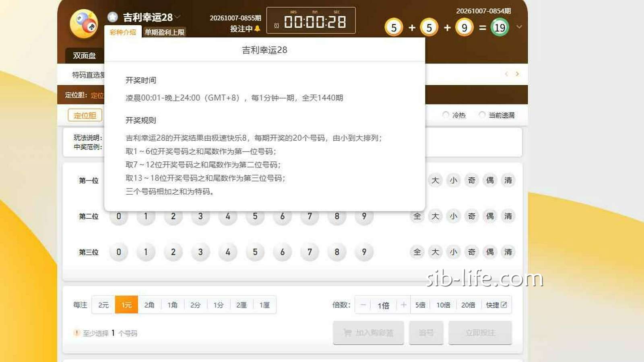Screen dimensions: 644x362
Task: Select ball 9 in the 第三位 row
Action: (x=364, y=252)
